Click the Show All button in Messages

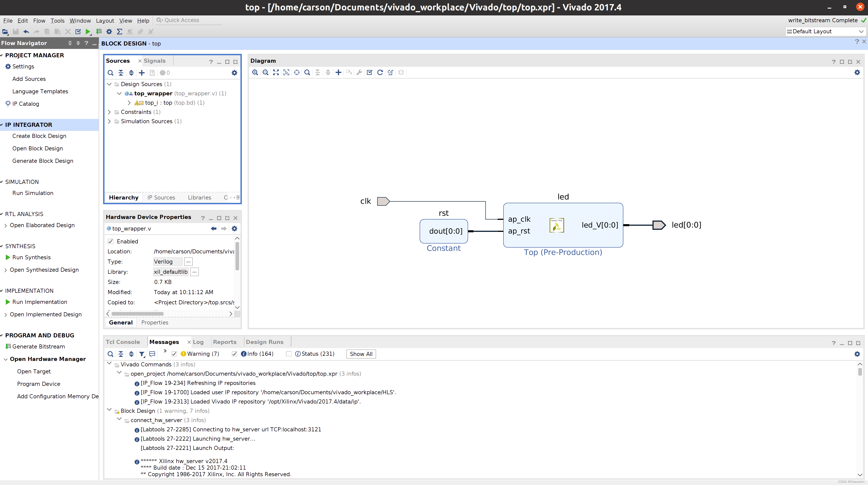pyautogui.click(x=361, y=354)
